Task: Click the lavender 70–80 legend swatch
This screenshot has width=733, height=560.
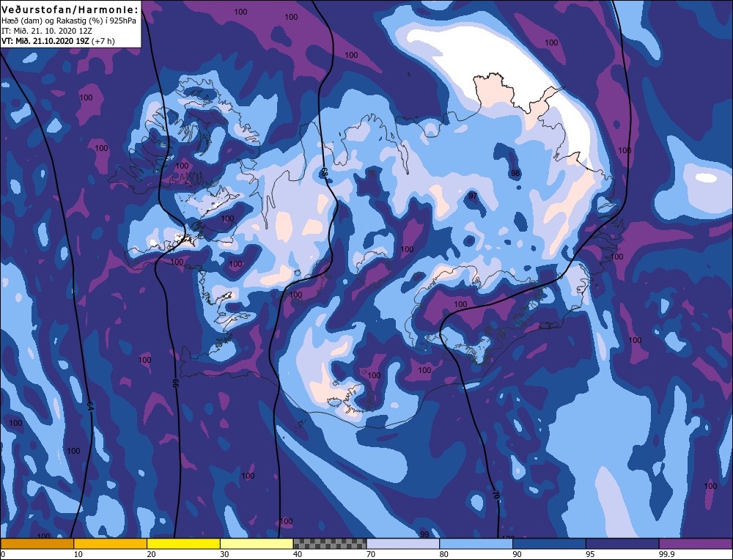Action: 403,543
